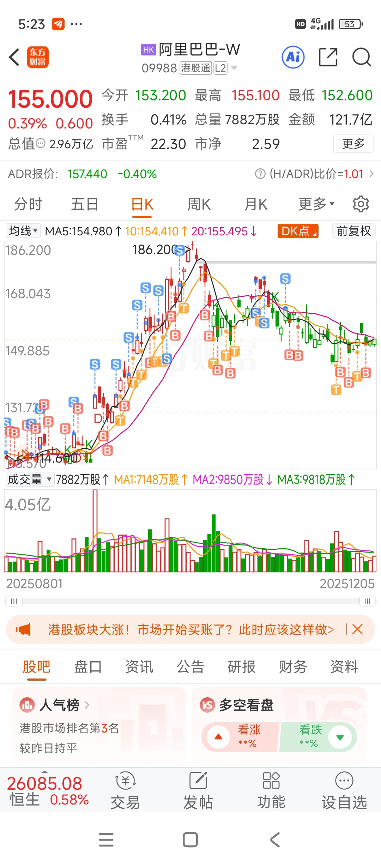The image size is (381, 868).
Task: Tap the 更多 quote details button
Action: 353,144
